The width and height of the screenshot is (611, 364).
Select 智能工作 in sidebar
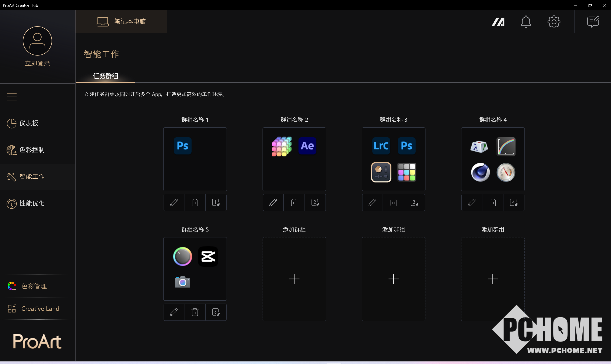(38, 177)
